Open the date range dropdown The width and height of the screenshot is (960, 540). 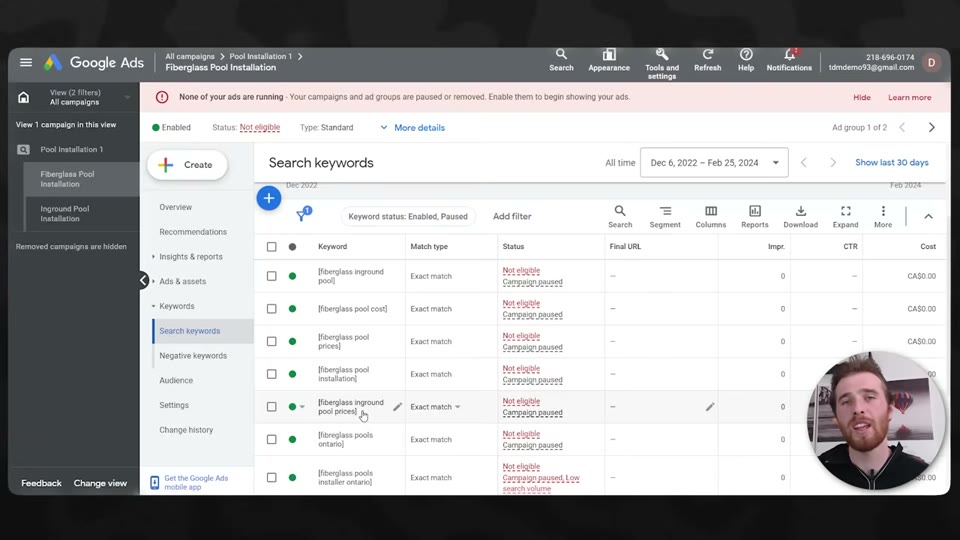[714, 163]
